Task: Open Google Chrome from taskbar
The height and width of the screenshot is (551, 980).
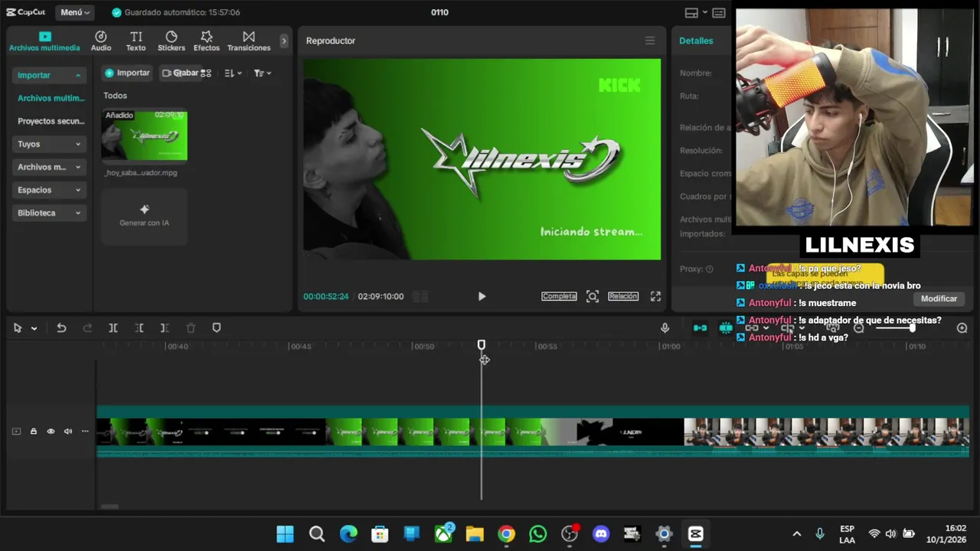Action: [506, 533]
